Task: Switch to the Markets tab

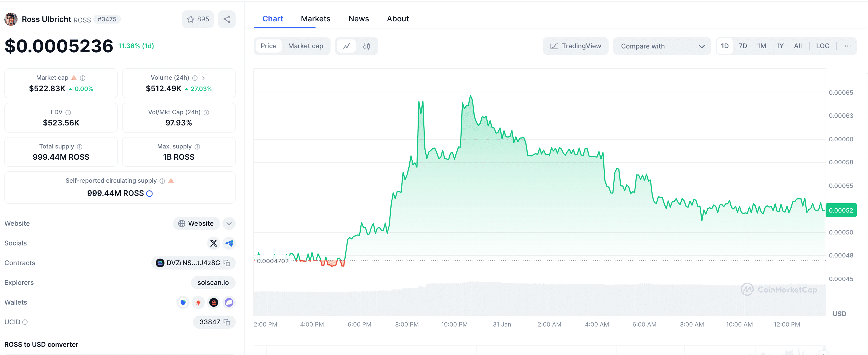Action: point(316,19)
